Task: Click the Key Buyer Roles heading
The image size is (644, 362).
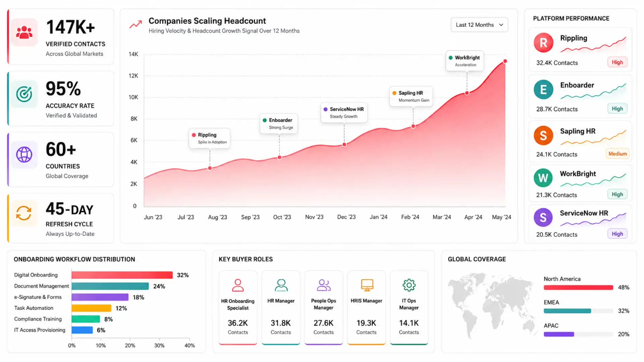Action: click(x=246, y=259)
